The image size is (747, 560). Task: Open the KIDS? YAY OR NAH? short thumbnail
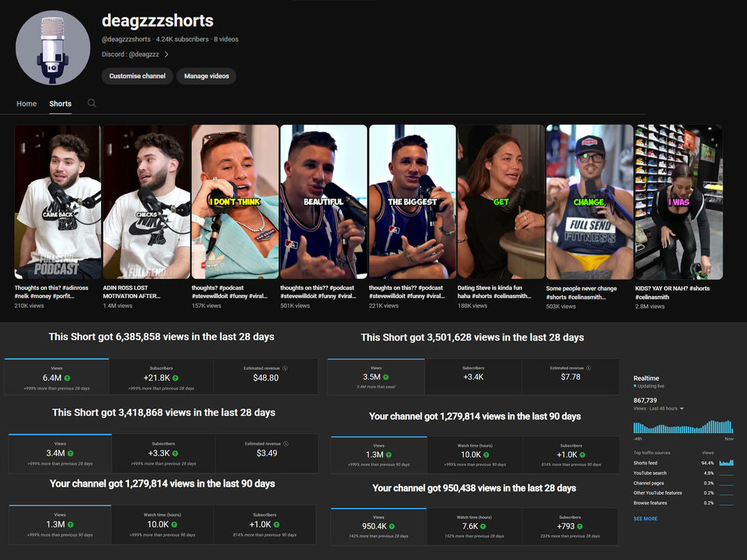(678, 202)
